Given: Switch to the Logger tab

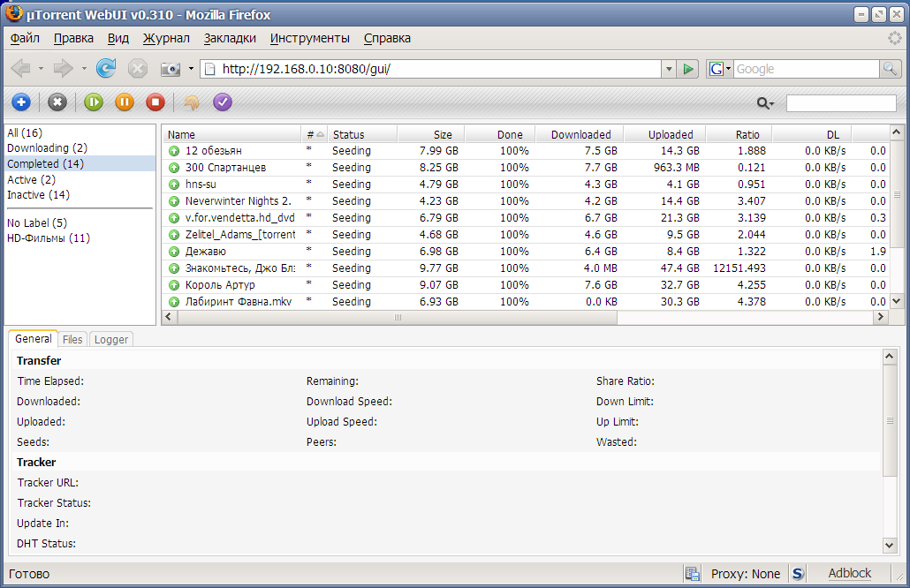Looking at the screenshot, I should pos(111,339).
